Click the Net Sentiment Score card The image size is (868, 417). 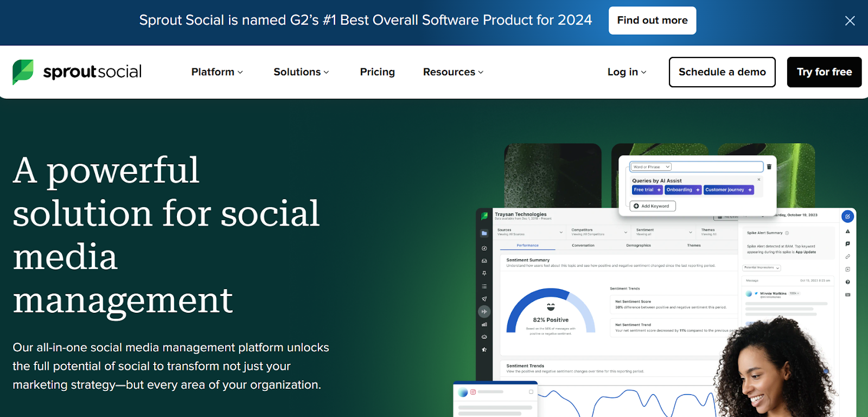click(673, 304)
